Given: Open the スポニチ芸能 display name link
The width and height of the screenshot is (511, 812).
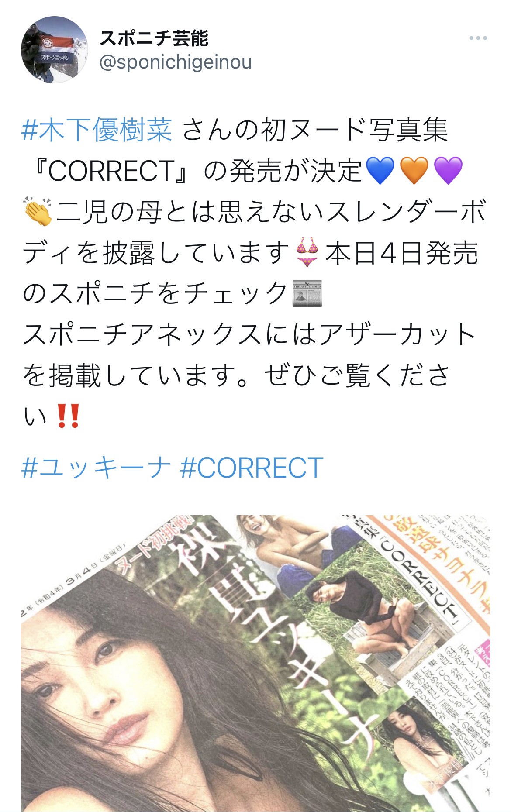Looking at the screenshot, I should [154, 38].
